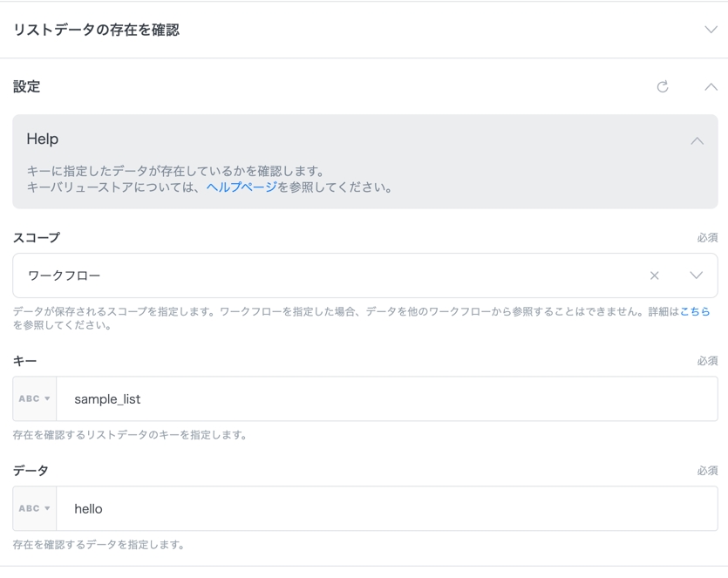The image size is (728, 578).
Task: Click the ワークフロー value in scope field
Action: click(x=65, y=275)
